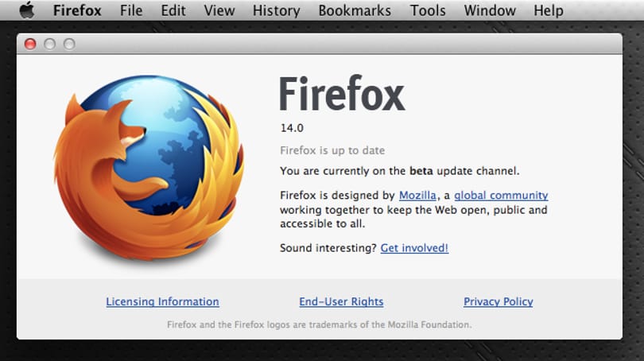Close the About Firefox window

(30, 44)
